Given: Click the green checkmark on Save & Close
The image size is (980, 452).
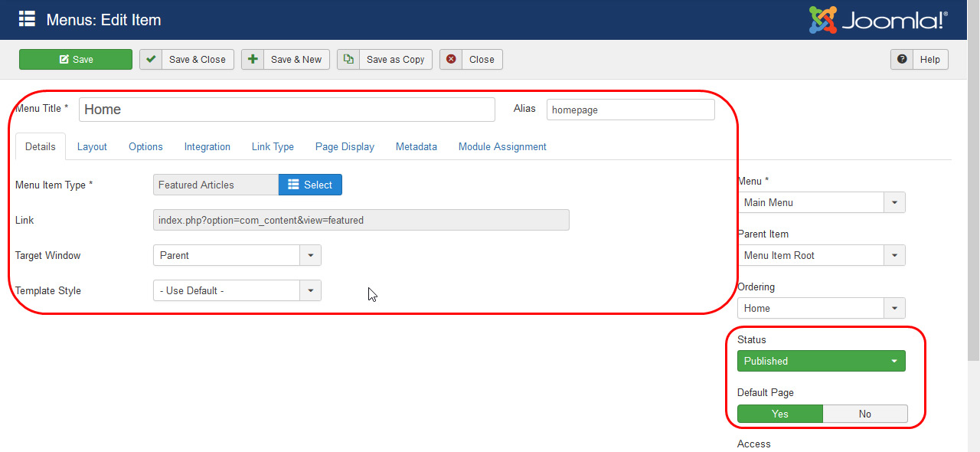Looking at the screenshot, I should 151,59.
